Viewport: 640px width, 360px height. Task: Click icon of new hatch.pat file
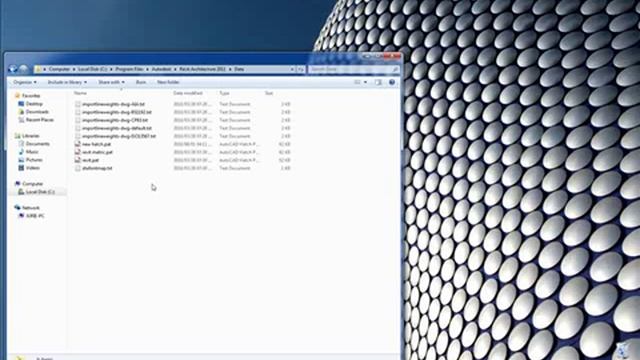coord(78,144)
